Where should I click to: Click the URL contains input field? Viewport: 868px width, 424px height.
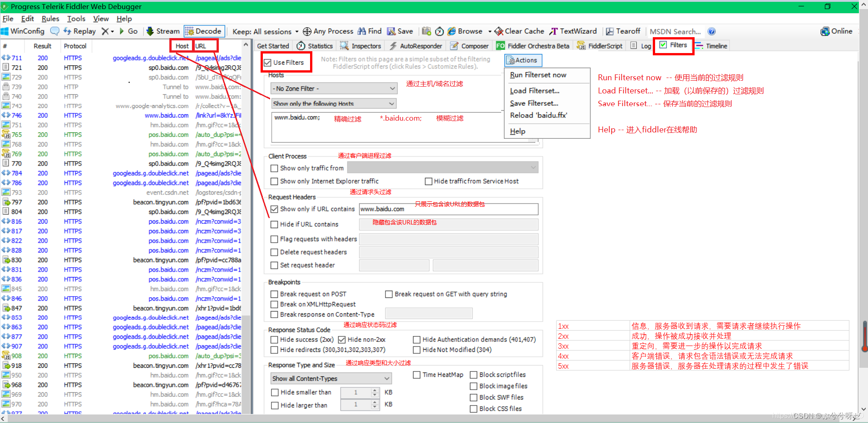pos(448,209)
